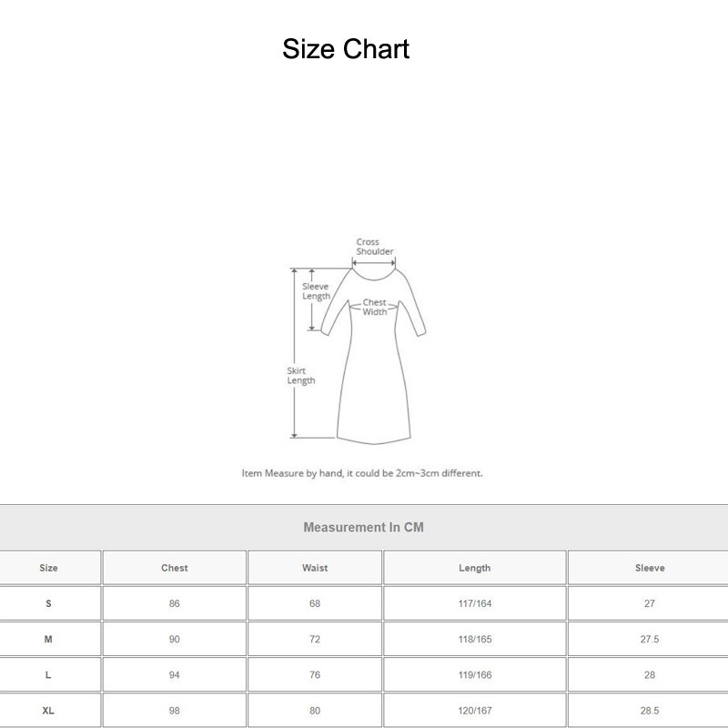Click the Cross Shoulder label
This screenshot has width=728, height=728.
(371, 244)
